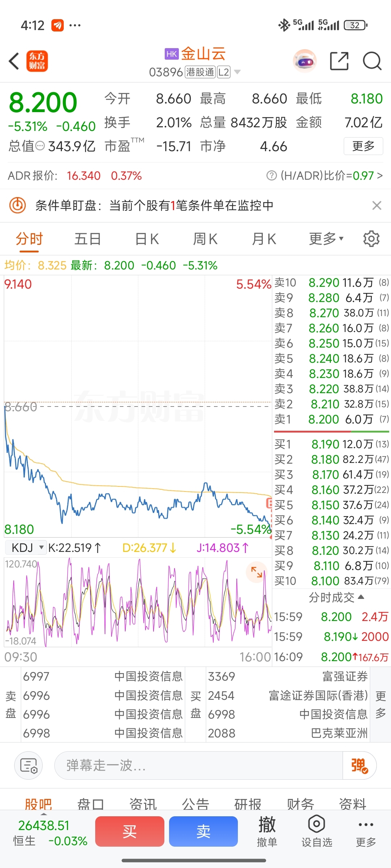Open the 资讯 tab
391x868 pixels.
143,804
